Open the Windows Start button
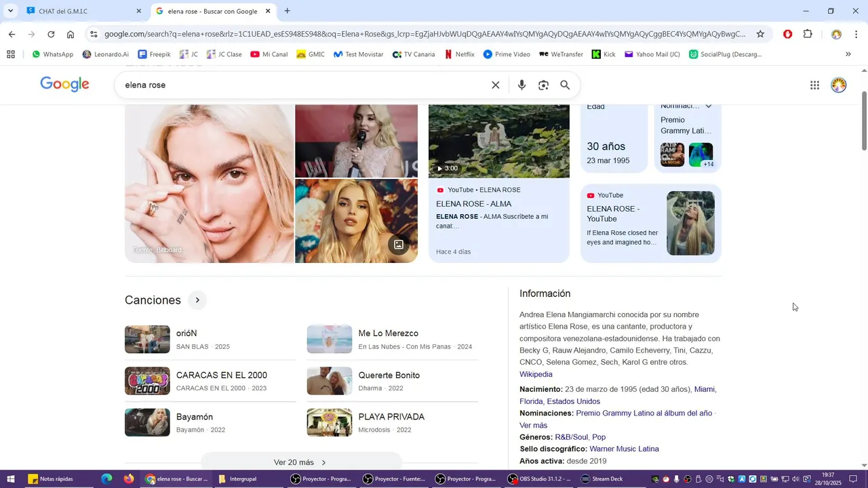 11,479
